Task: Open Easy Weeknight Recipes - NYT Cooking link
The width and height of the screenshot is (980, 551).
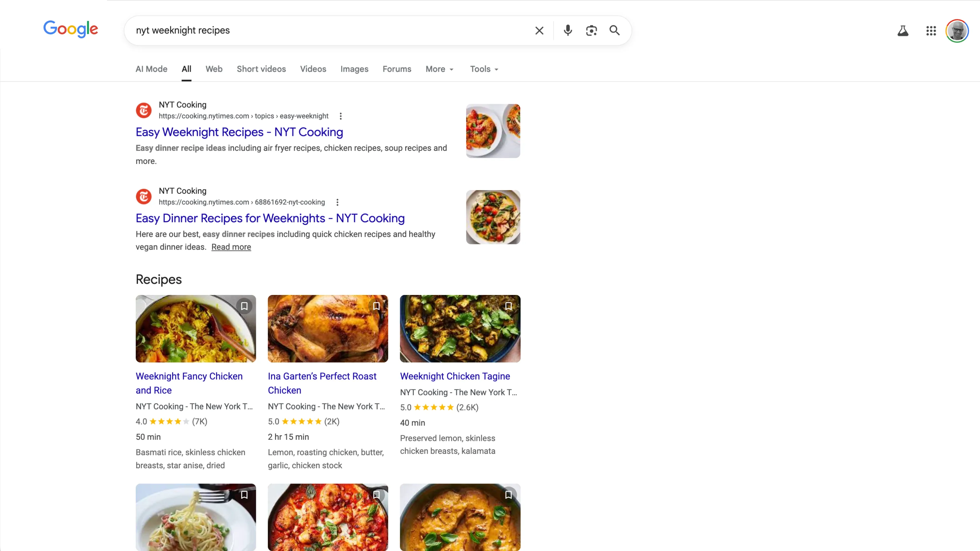Action: (239, 132)
